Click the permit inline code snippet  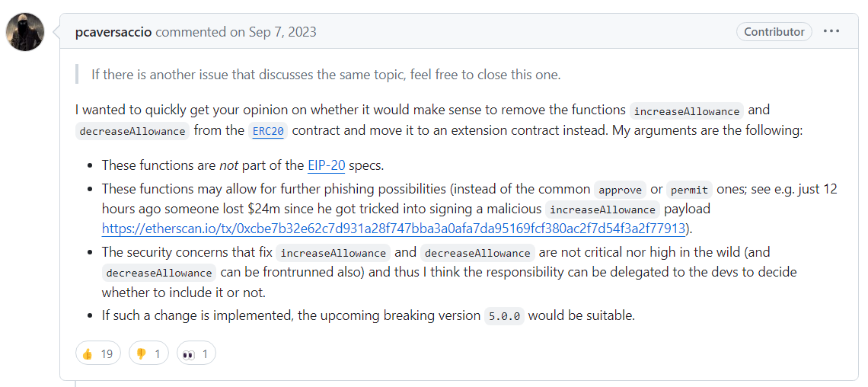point(688,190)
